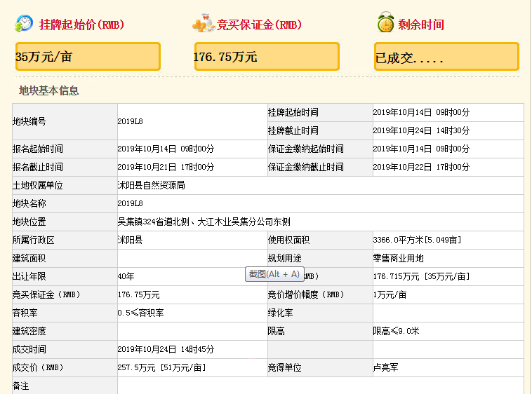Click the 绿化率 label

280,313
